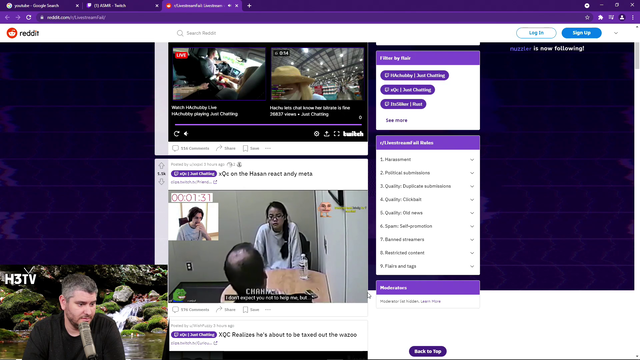The image size is (640, 360).
Task: Open the 516 Comments link
Action: 191,148
